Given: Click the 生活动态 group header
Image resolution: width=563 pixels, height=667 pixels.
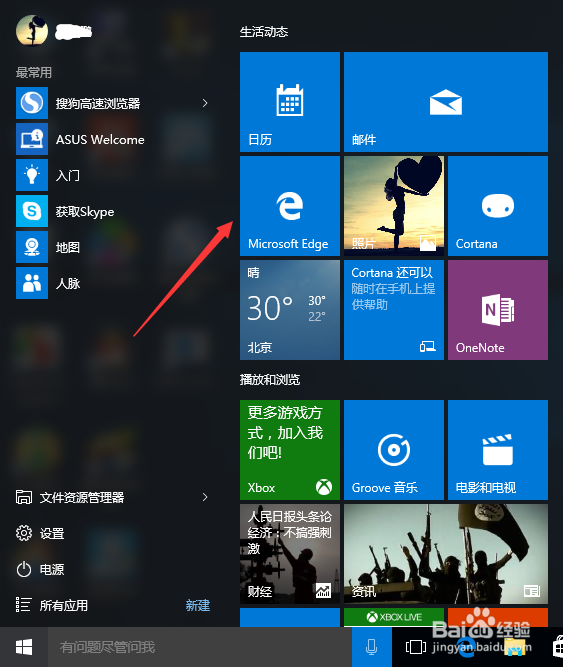Looking at the screenshot, I should (264, 31).
